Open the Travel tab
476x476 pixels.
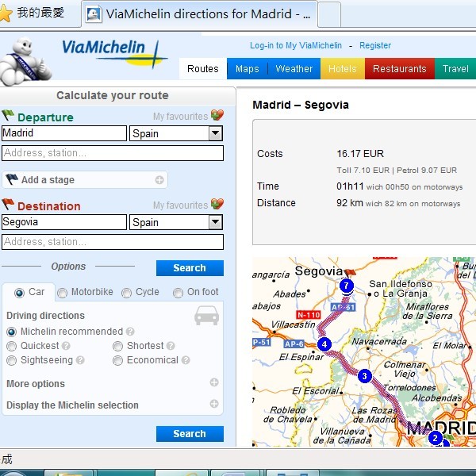(x=455, y=68)
